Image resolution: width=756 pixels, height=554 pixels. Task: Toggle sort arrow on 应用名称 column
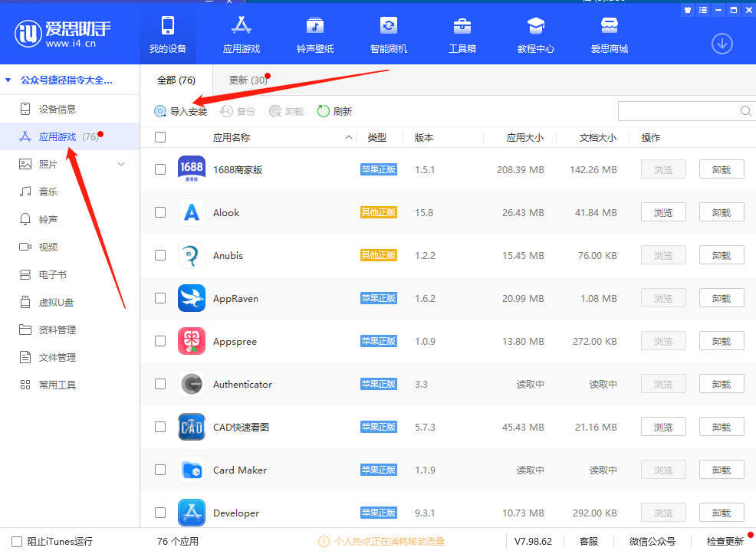pyautogui.click(x=348, y=137)
